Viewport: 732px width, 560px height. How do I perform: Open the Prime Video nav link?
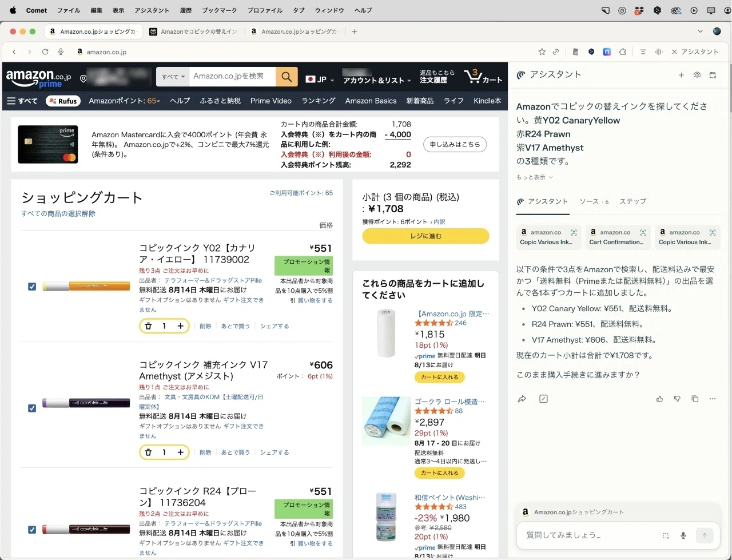pyautogui.click(x=270, y=101)
